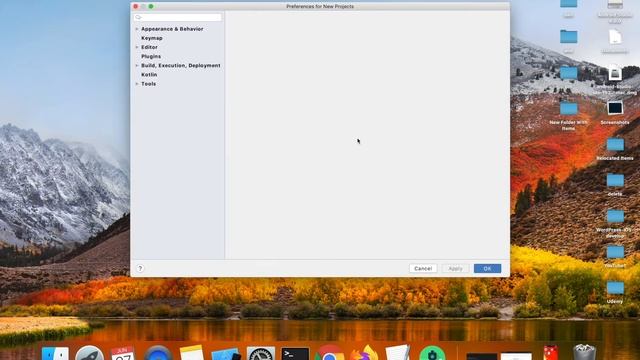The height and width of the screenshot is (360, 640).
Task: Open Finder from the Dock
Action: pyautogui.click(x=55, y=353)
